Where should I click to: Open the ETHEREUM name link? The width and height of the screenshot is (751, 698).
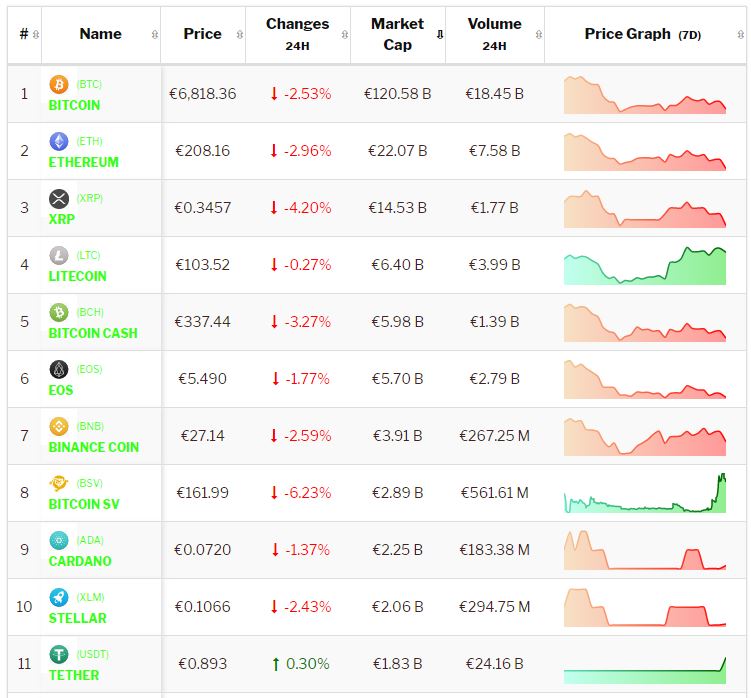(x=84, y=162)
